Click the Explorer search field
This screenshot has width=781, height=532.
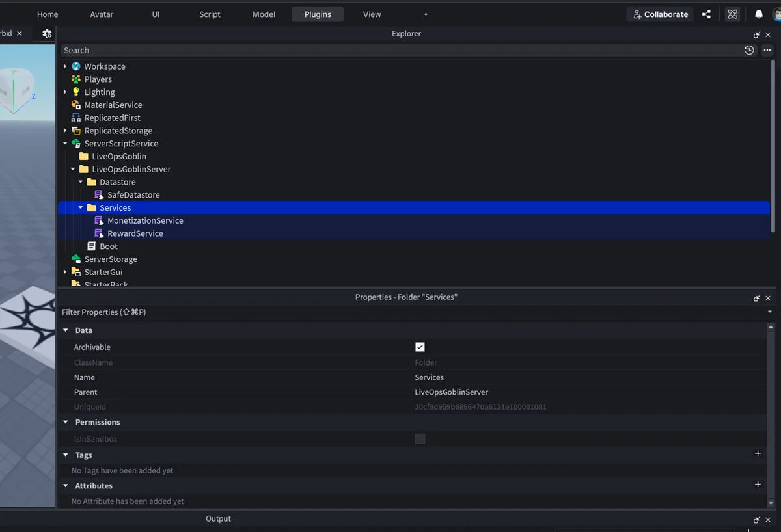point(400,50)
